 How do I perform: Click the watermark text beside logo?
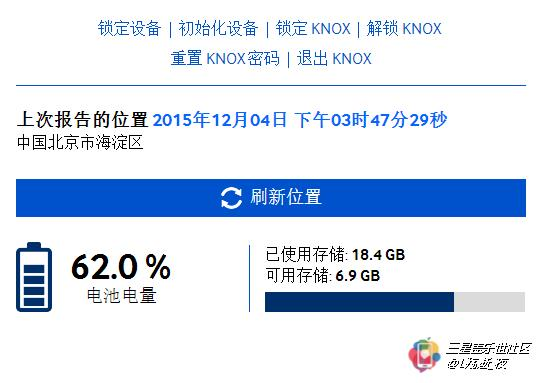pyautogui.click(x=488, y=356)
